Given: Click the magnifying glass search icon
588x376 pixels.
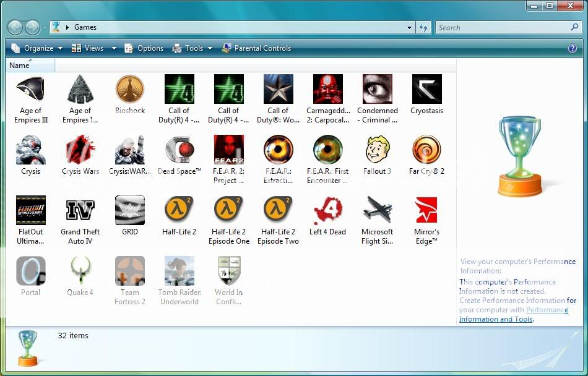Looking at the screenshot, I should 574,27.
